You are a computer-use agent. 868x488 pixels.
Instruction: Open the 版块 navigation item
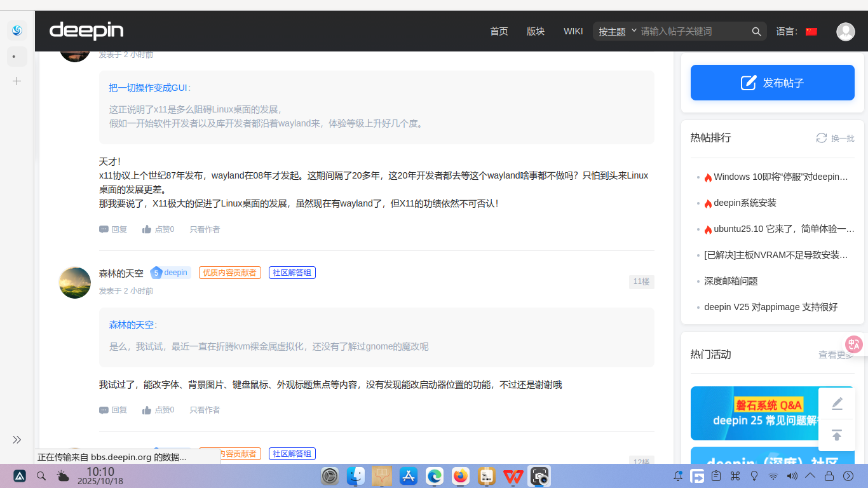[536, 31]
